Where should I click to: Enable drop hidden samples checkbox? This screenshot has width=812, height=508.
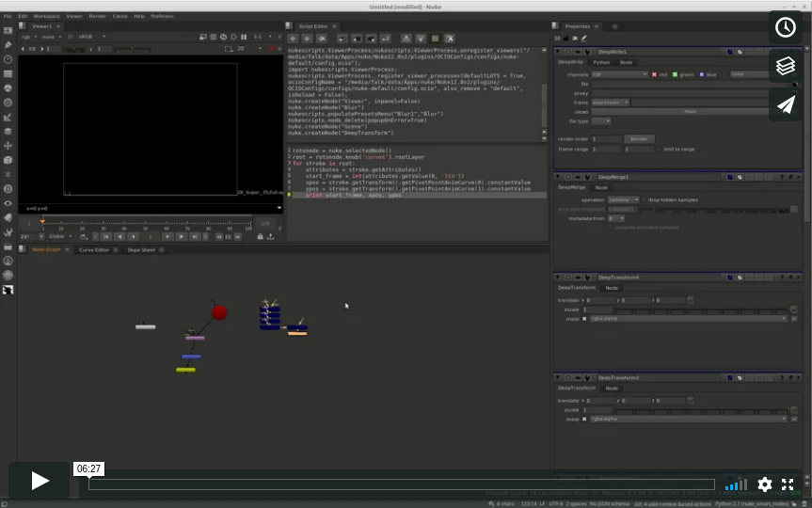(x=645, y=199)
